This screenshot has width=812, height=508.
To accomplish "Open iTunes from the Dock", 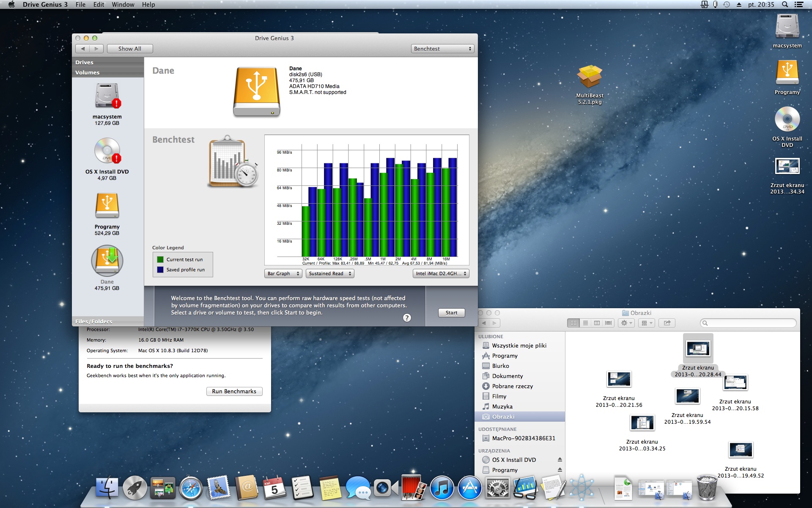I will [x=442, y=488].
